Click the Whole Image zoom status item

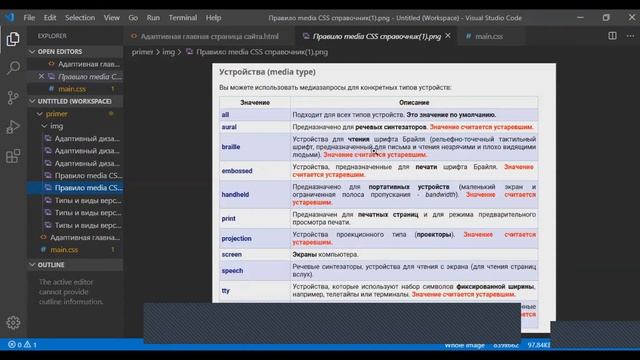[464, 345]
